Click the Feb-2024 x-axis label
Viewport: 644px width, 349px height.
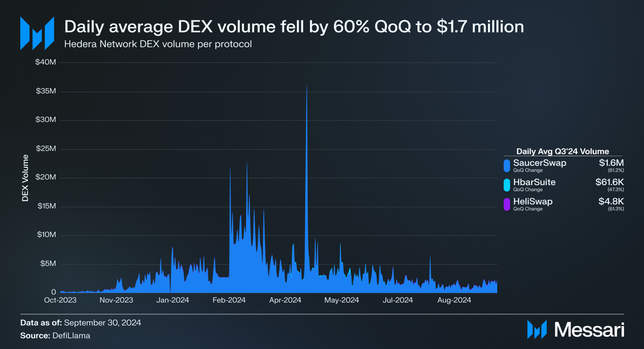pos(229,300)
